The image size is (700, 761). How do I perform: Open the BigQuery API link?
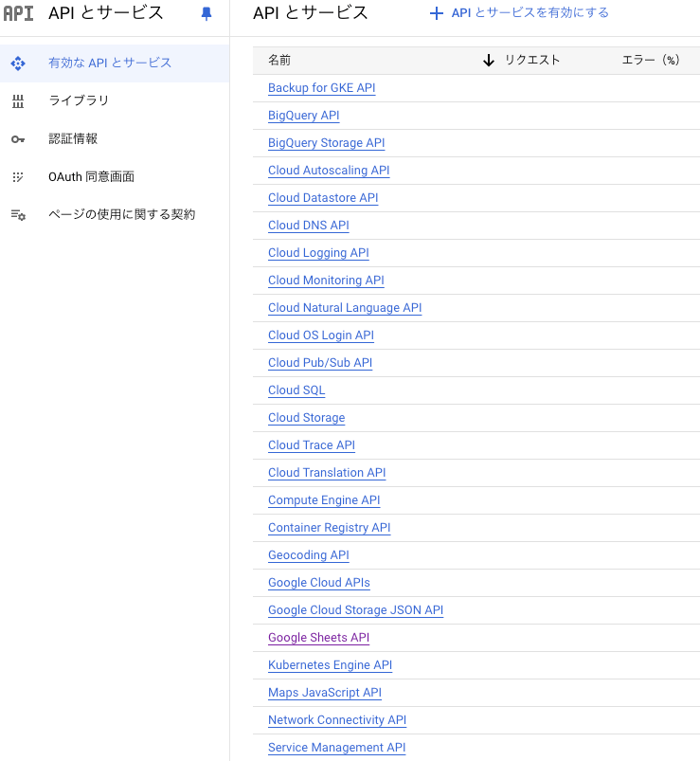[304, 116]
